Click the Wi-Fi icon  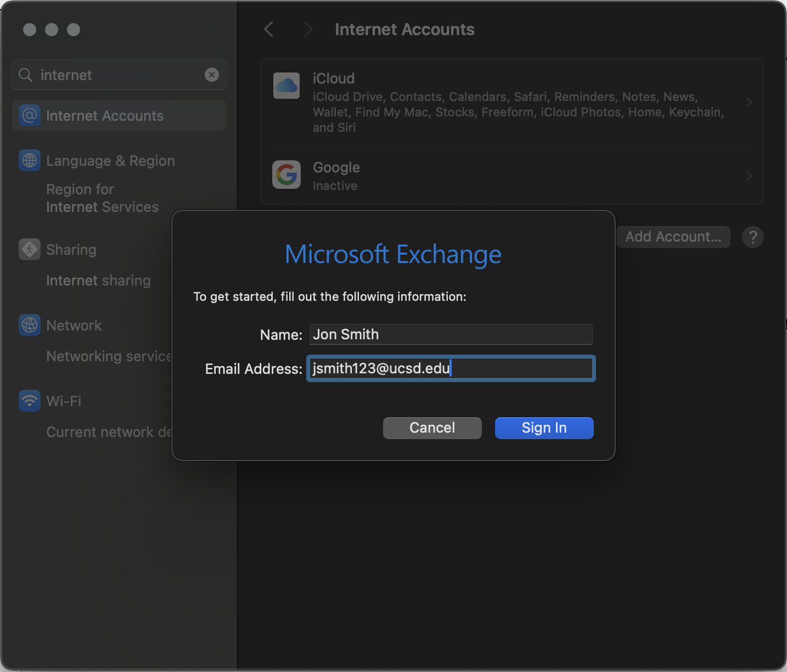[30, 401]
